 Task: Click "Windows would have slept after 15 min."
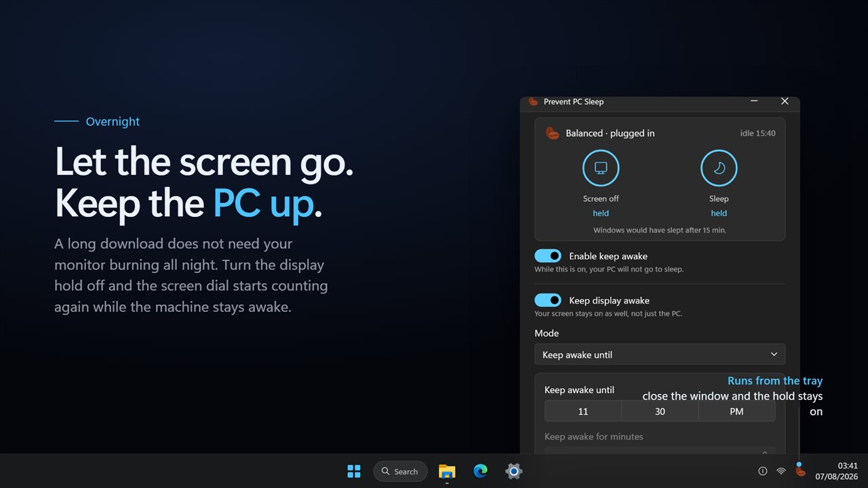(660, 230)
